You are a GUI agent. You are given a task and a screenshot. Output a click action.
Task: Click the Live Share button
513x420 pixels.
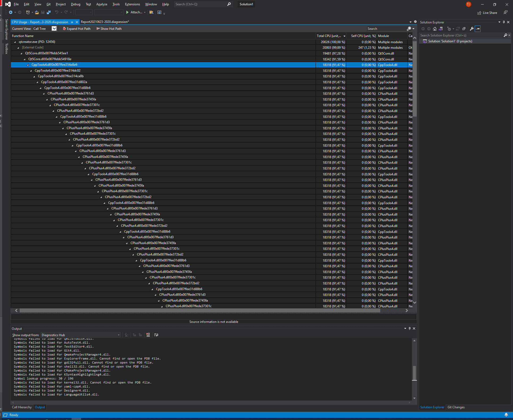click(x=487, y=13)
